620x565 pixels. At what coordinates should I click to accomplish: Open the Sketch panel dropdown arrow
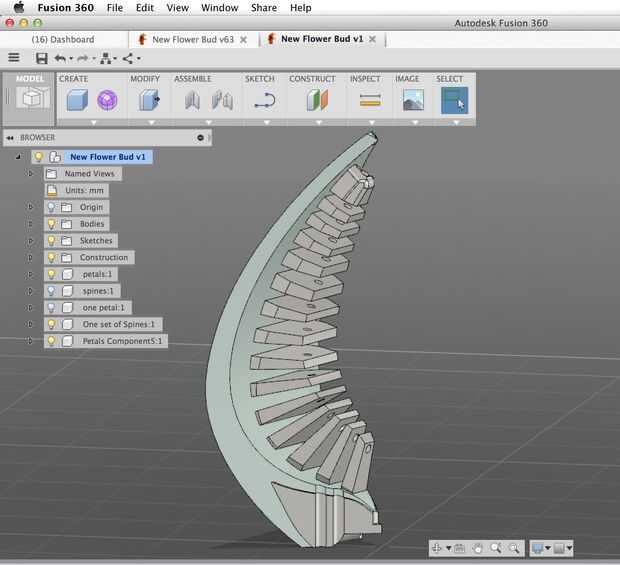pos(267,123)
